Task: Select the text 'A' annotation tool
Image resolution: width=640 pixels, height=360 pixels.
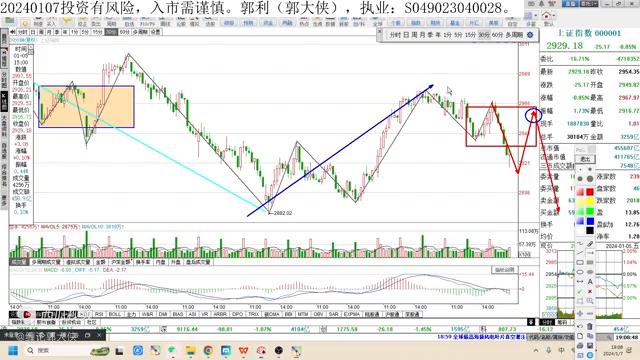Action: pos(590,282)
